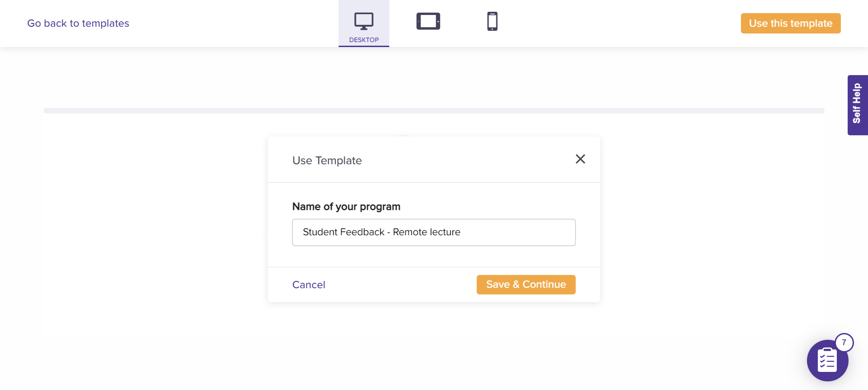Screen dimensions: 868x390
Task: Close the Use Template dialog with X
Action: pos(580,159)
